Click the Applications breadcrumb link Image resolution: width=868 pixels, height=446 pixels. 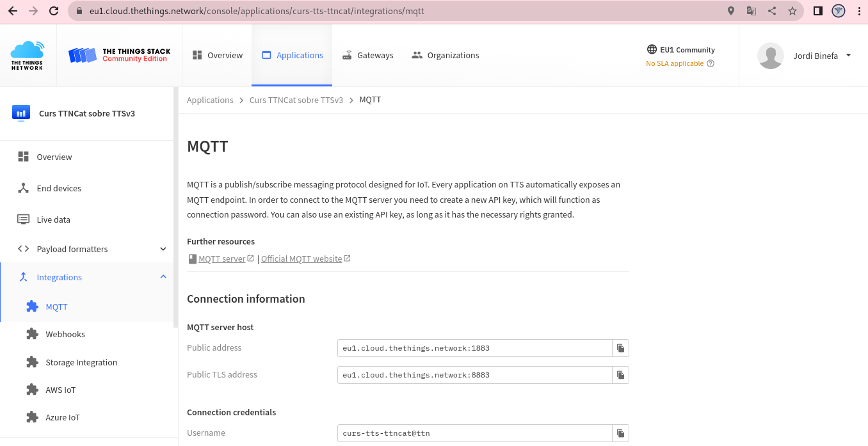click(x=210, y=100)
